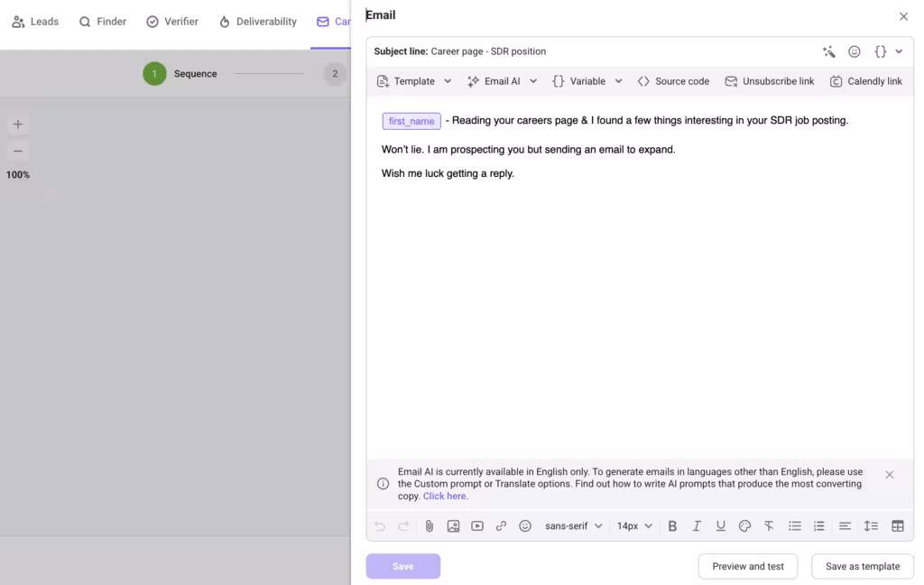Open the sans-serif font family dropdown

pyautogui.click(x=573, y=526)
